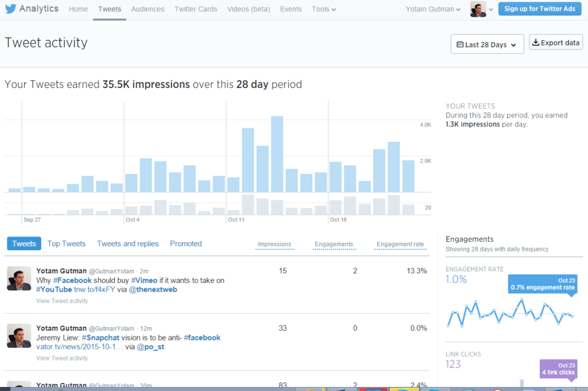Screen dimensions: 588x391
Task: Click the Oct 23 engagement rate marker
Action: [x=541, y=284]
